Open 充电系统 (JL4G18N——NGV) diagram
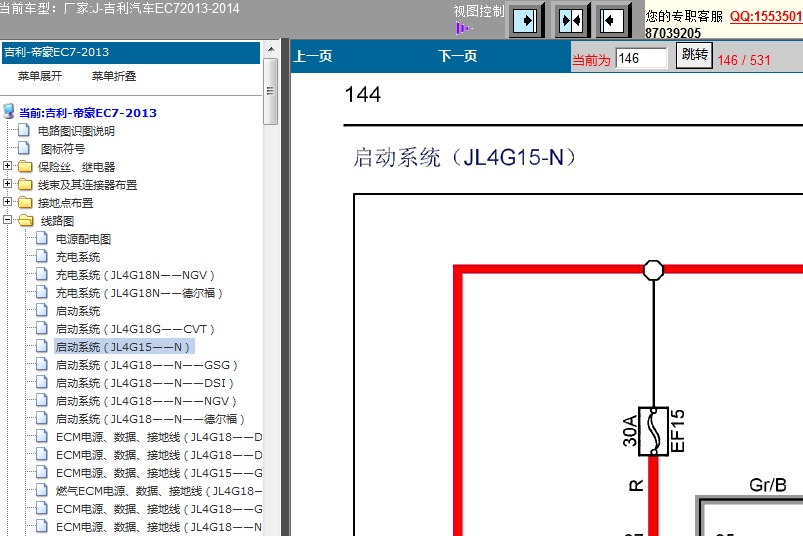Image resolution: width=803 pixels, height=536 pixels. click(x=135, y=275)
